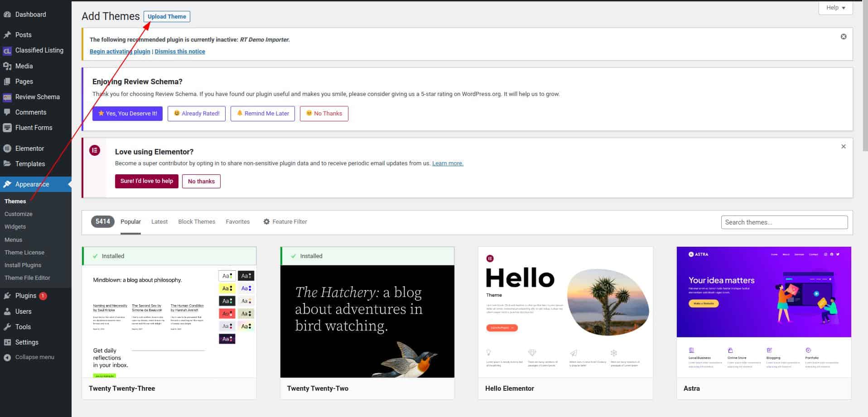The height and width of the screenshot is (417, 868).
Task: Click the 5414 theme count badge
Action: (x=103, y=222)
